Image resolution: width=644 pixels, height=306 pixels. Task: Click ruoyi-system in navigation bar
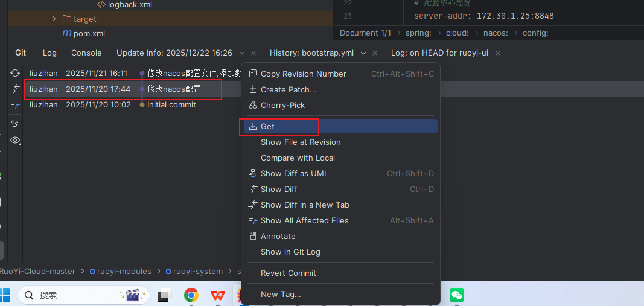point(194,272)
